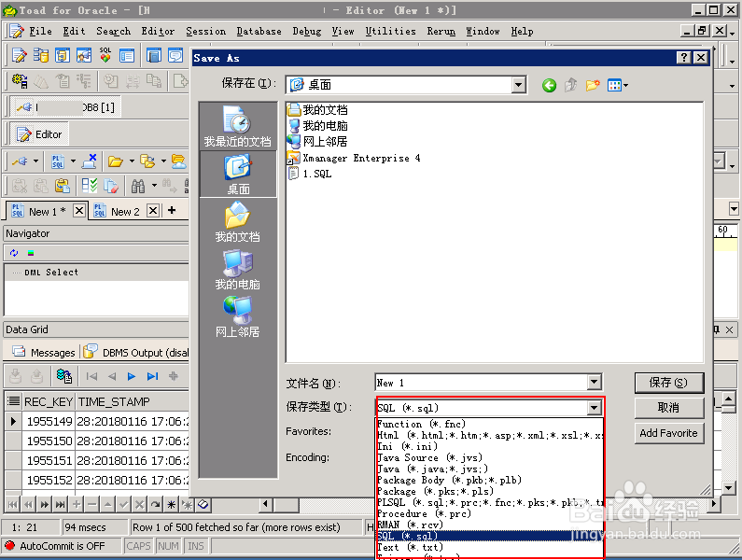The height and width of the screenshot is (560, 742).
Task: Collapse the save type dropdown arrow
Action: coord(594,408)
